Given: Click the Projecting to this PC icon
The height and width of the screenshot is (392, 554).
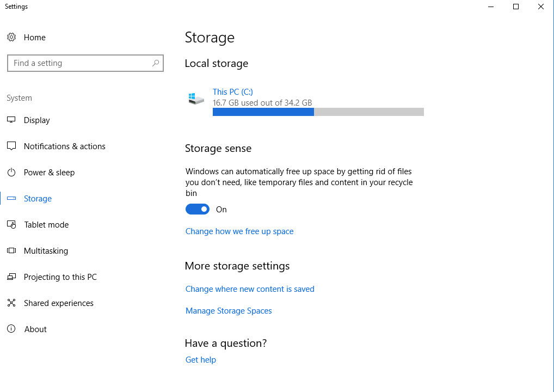Looking at the screenshot, I should pyautogui.click(x=11, y=277).
